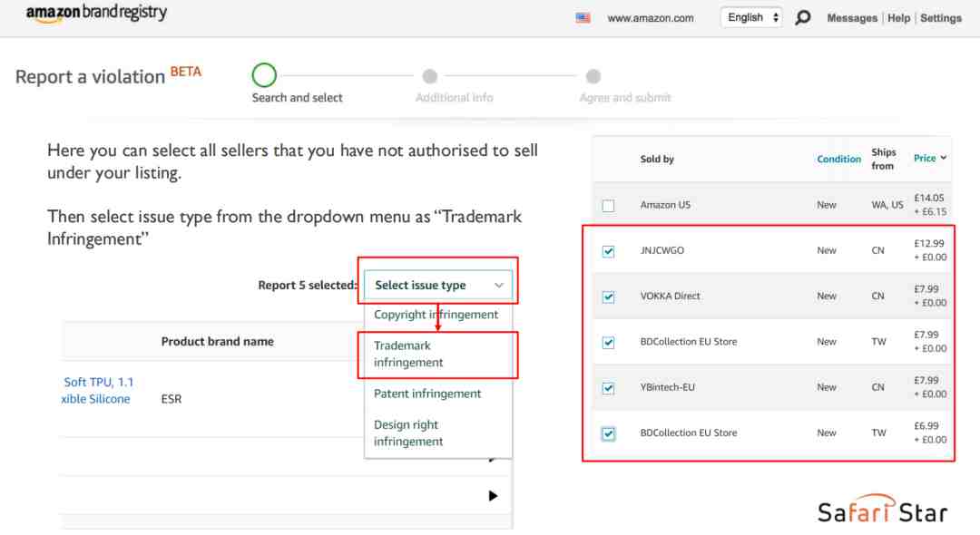980x535 pixels.
Task: Open search with the magnifier icon
Action: (803, 17)
